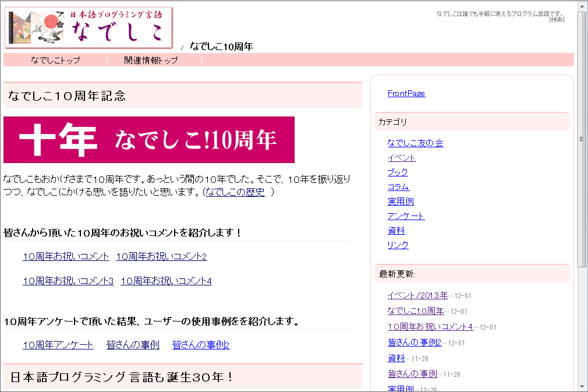Open the 実用例 category link
588x392 pixels.
[400, 201]
